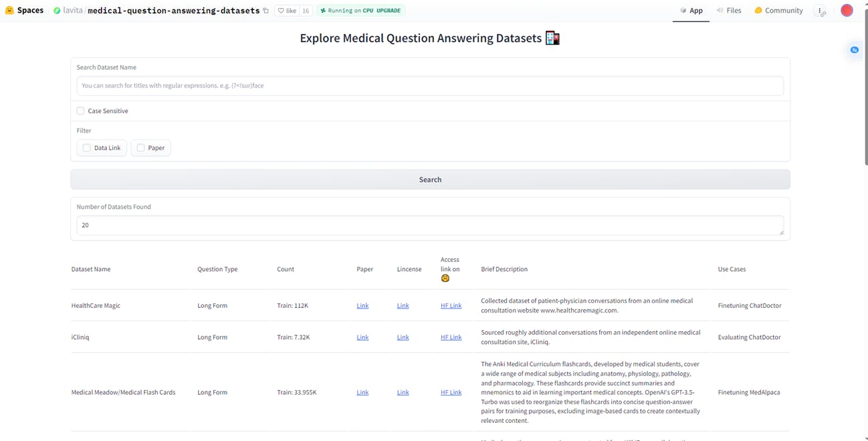
Task: Select the iCliniq dataset name cell
Action: pos(80,337)
